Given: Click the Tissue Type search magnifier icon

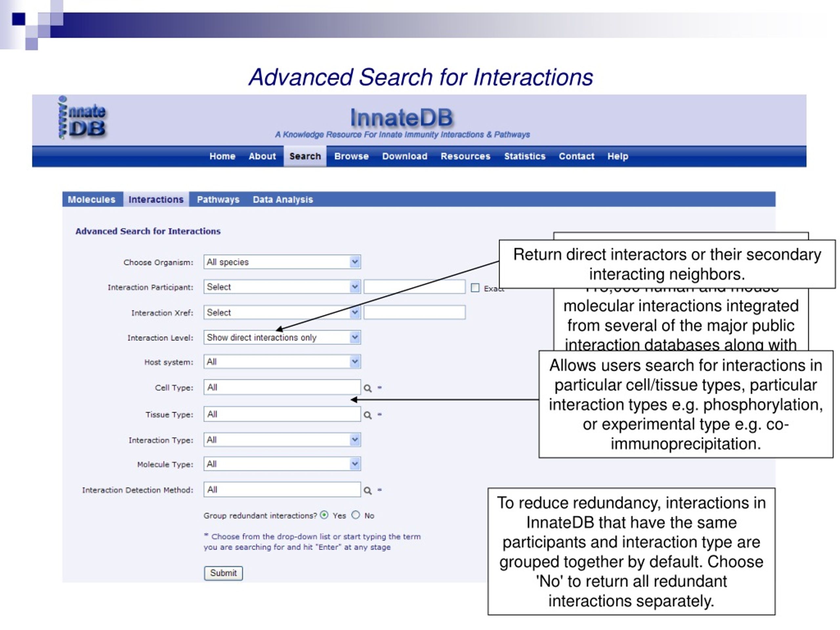Looking at the screenshot, I should click(x=367, y=415).
